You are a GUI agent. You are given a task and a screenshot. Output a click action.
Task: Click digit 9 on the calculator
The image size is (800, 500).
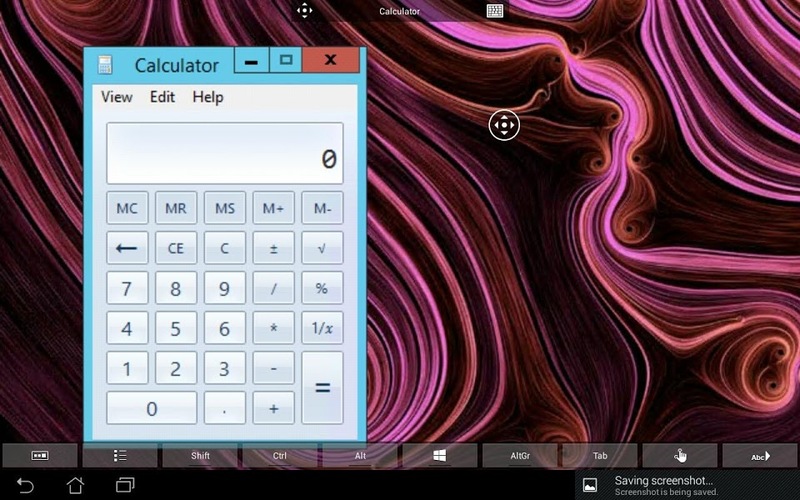click(x=224, y=288)
